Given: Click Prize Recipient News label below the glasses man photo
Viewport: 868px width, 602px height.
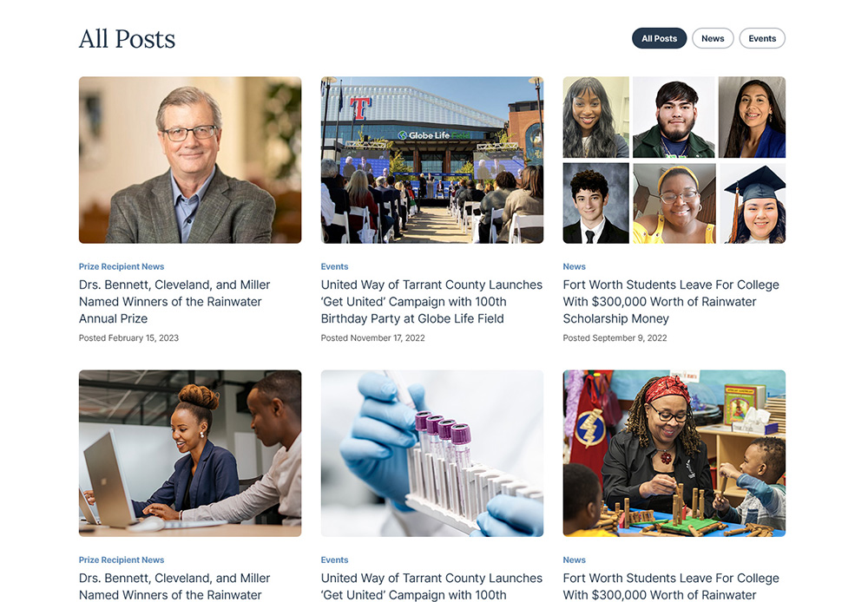Looking at the screenshot, I should coord(122,266).
